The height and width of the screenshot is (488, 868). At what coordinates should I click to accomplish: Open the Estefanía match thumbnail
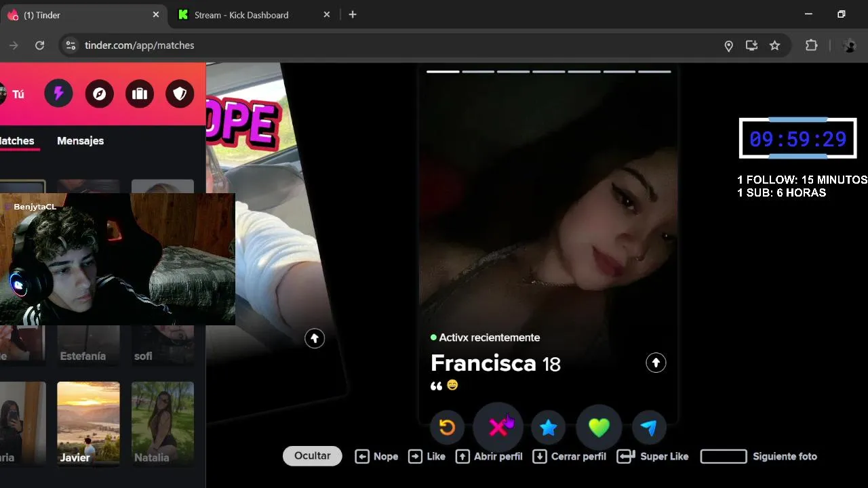(88, 345)
